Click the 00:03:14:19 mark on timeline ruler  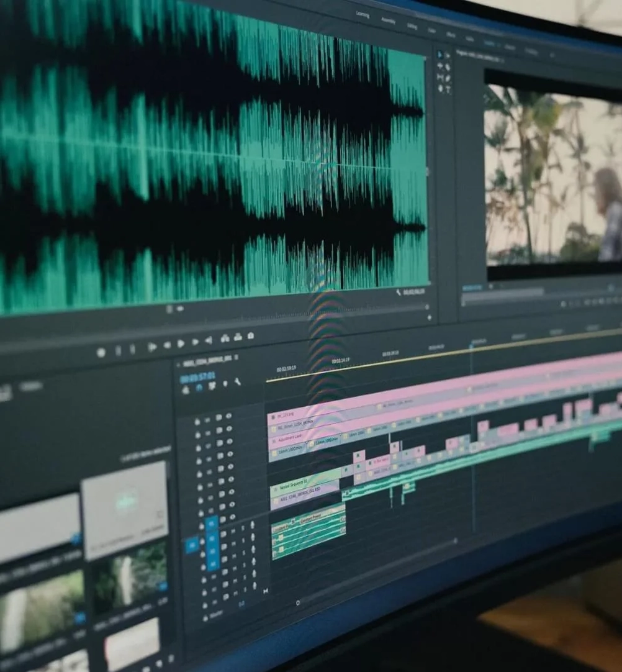(x=340, y=361)
